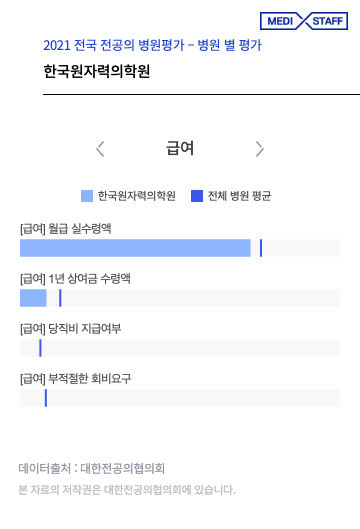Click the 한국원자력의학원 light blue legend swatch
The height and width of the screenshot is (529, 360).
87,196
